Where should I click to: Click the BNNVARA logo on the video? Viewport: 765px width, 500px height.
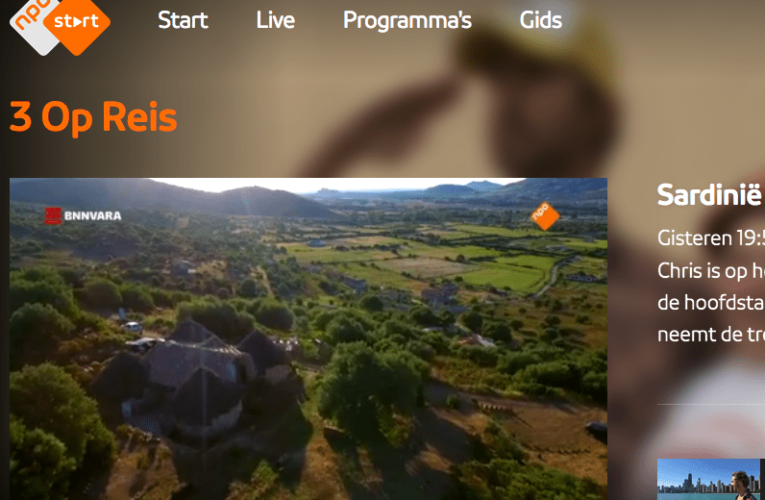pyautogui.click(x=83, y=216)
